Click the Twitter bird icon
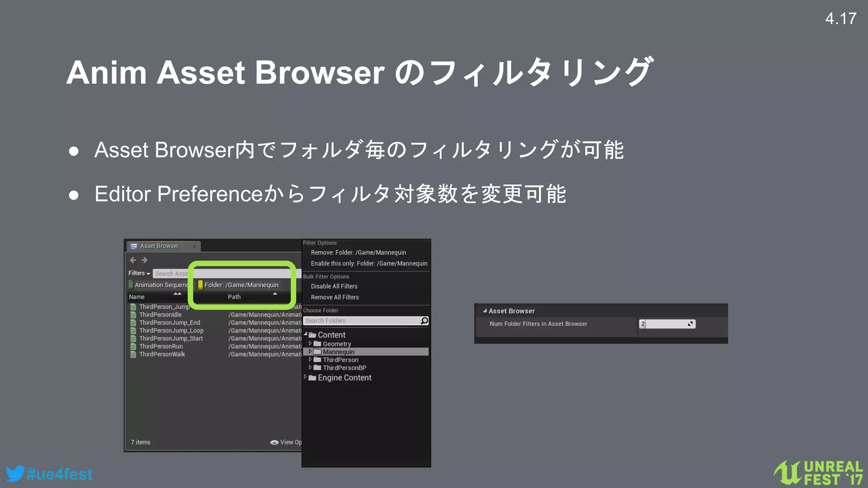868x488 pixels. point(15,474)
